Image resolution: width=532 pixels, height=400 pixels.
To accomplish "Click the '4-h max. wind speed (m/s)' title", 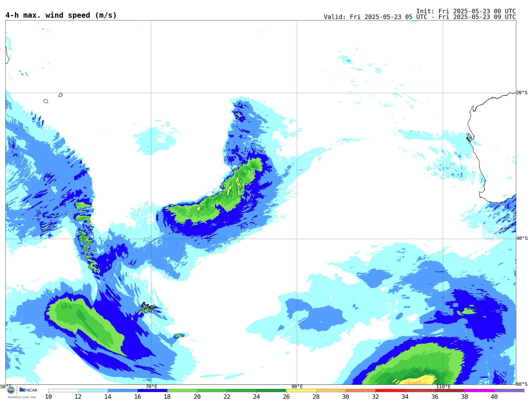I will tap(61, 15).
